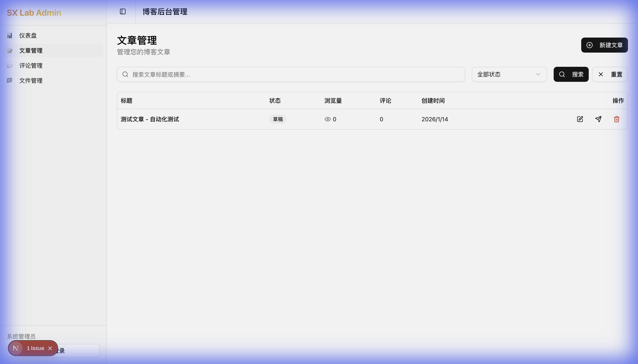Click the 搜索 search button
Image resolution: width=638 pixels, height=364 pixels.
click(571, 74)
